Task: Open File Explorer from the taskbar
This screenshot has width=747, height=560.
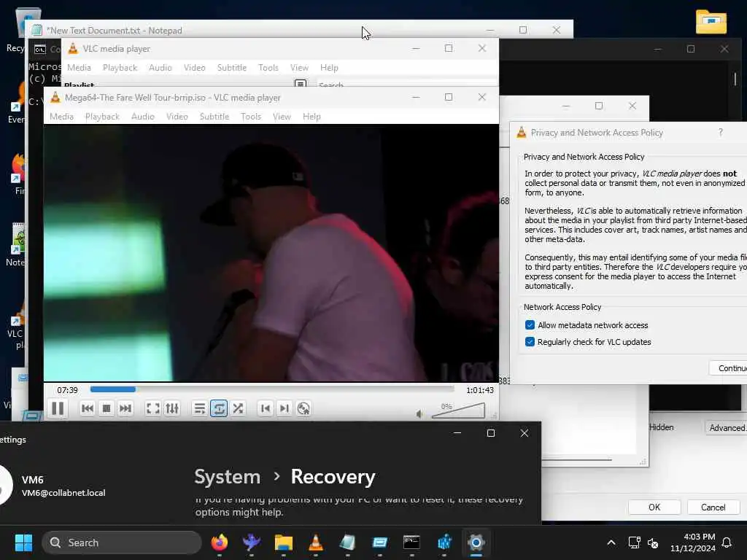Action: (284, 542)
